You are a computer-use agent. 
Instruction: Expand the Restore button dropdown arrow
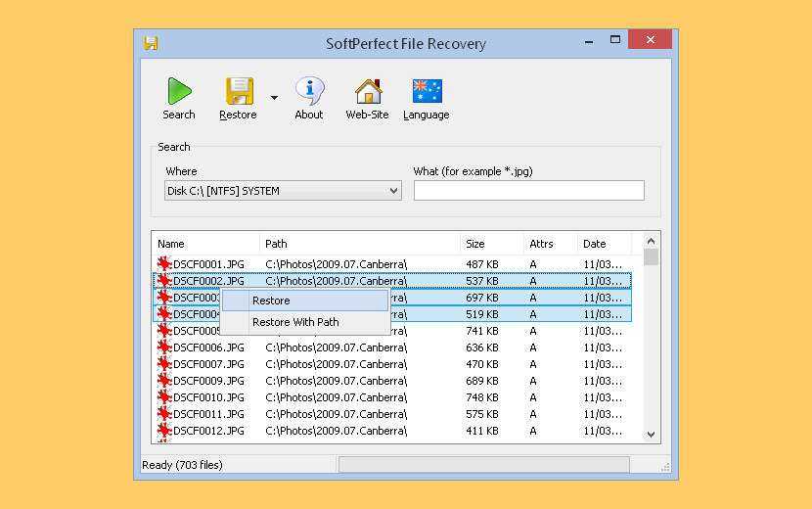coord(274,98)
